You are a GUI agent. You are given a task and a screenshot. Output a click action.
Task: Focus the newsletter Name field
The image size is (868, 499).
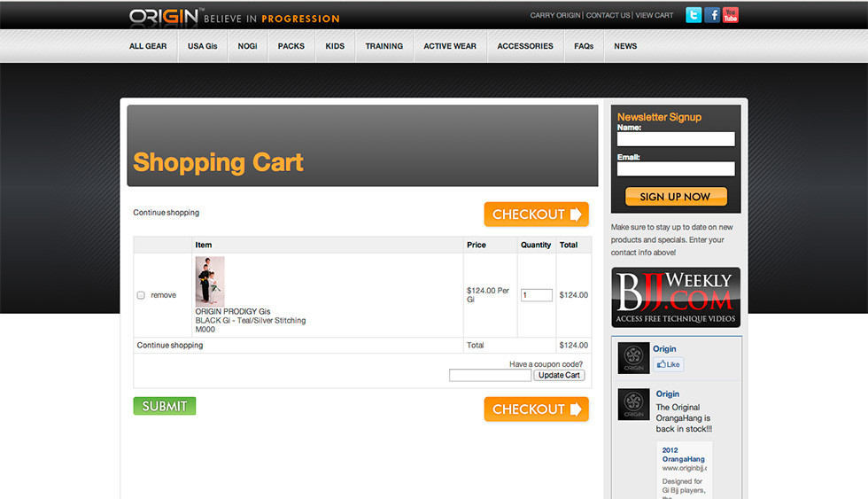[x=676, y=139]
